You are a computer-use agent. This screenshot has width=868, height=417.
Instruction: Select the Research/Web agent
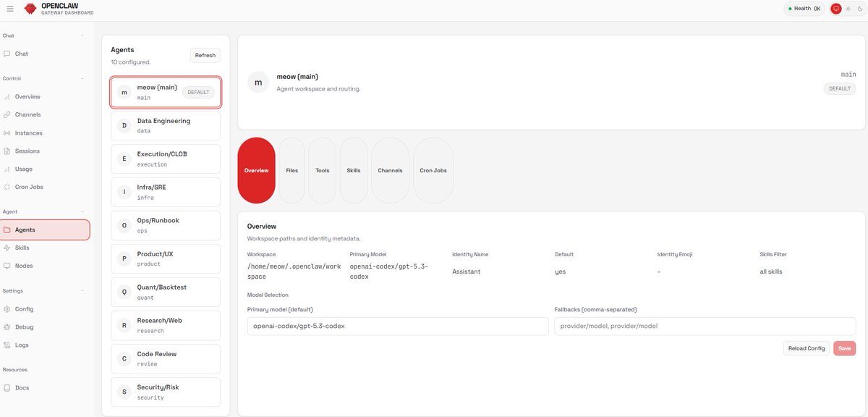[166, 325]
